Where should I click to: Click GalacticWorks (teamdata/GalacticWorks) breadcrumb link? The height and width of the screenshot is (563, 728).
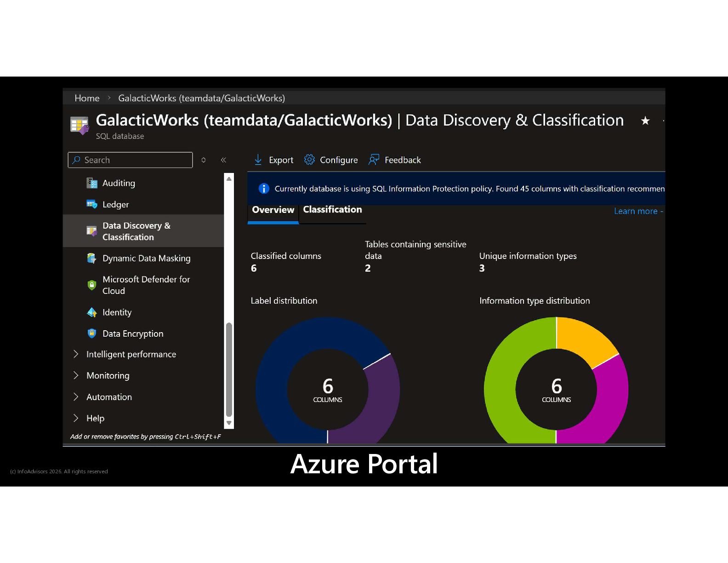201,98
